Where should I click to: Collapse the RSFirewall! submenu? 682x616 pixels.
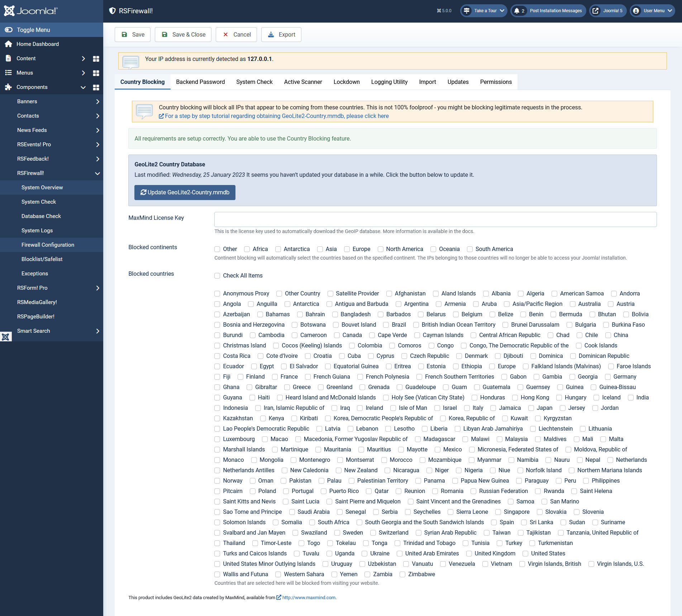point(97,173)
